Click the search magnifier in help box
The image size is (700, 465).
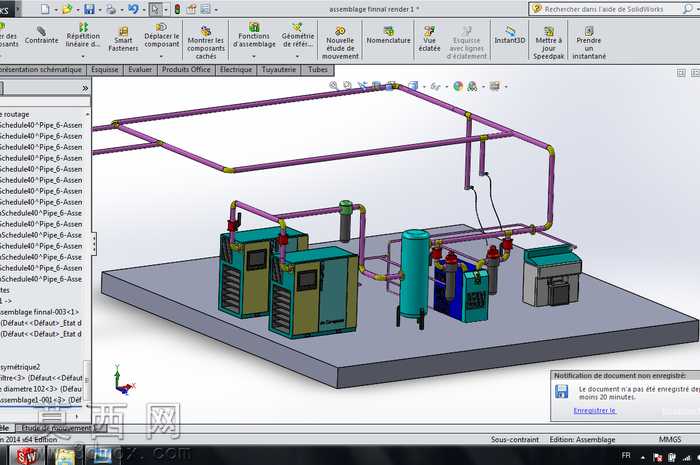(688, 9)
